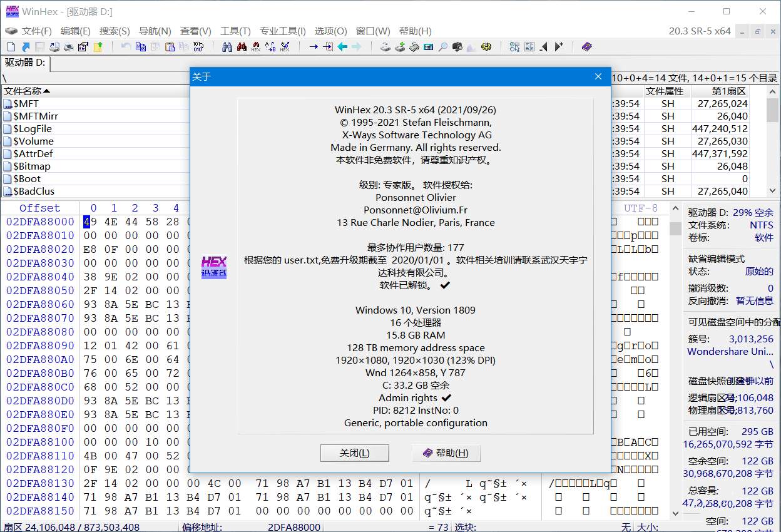Click the New file icon in toolbar

tap(11, 47)
